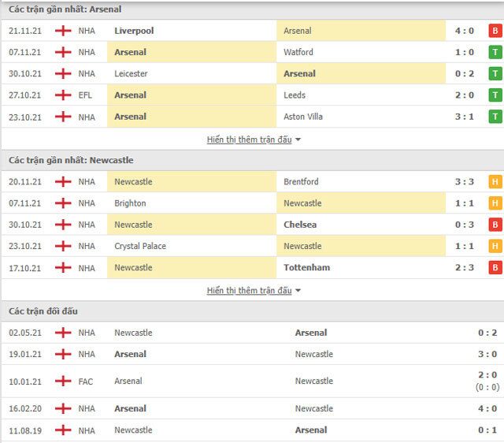Open Chelsea team link in Newcastle section
The image size is (504, 443).
(x=299, y=225)
